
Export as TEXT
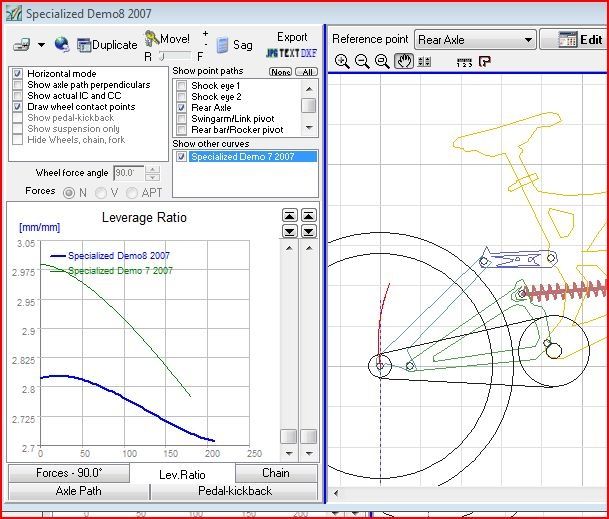[289, 53]
